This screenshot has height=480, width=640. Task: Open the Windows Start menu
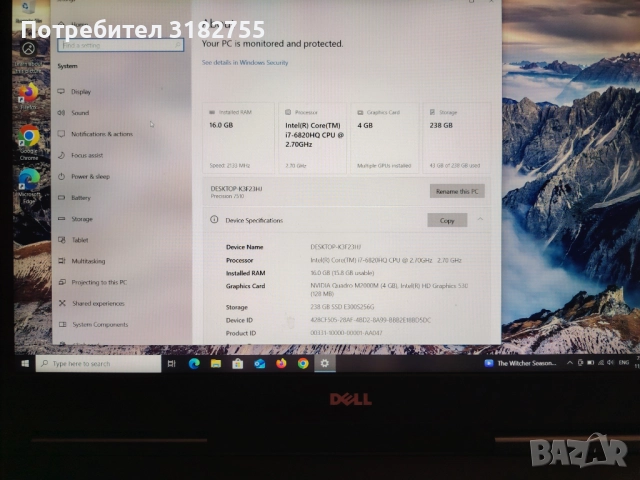click(x=25, y=363)
